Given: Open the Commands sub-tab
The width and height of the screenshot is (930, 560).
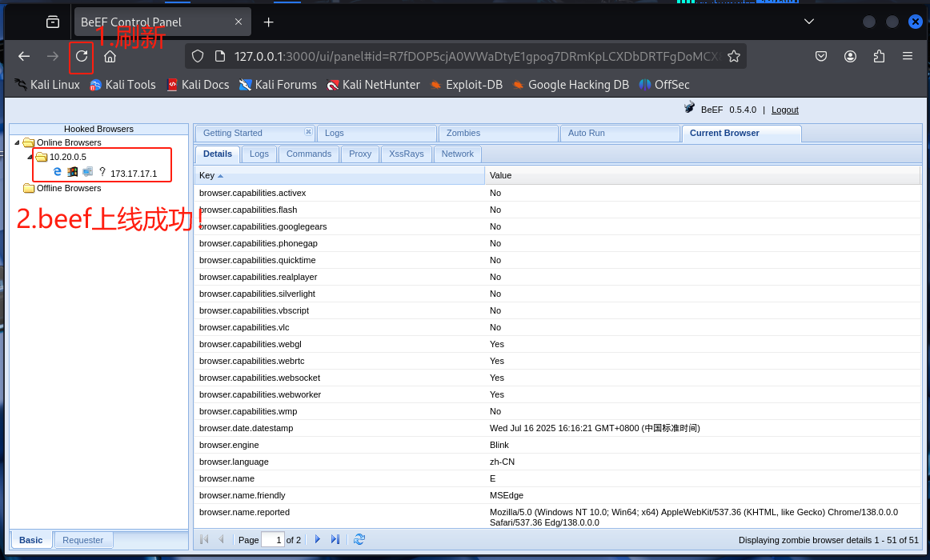Looking at the screenshot, I should click(x=309, y=154).
